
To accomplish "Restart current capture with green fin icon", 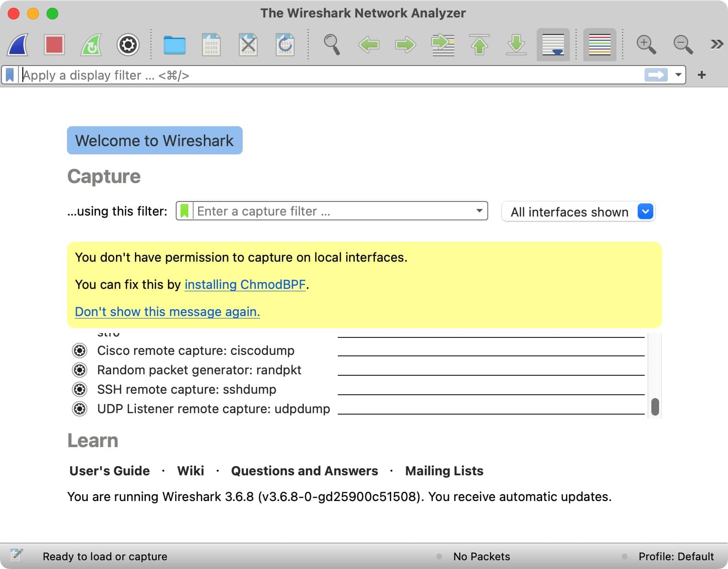I will pos(91,45).
